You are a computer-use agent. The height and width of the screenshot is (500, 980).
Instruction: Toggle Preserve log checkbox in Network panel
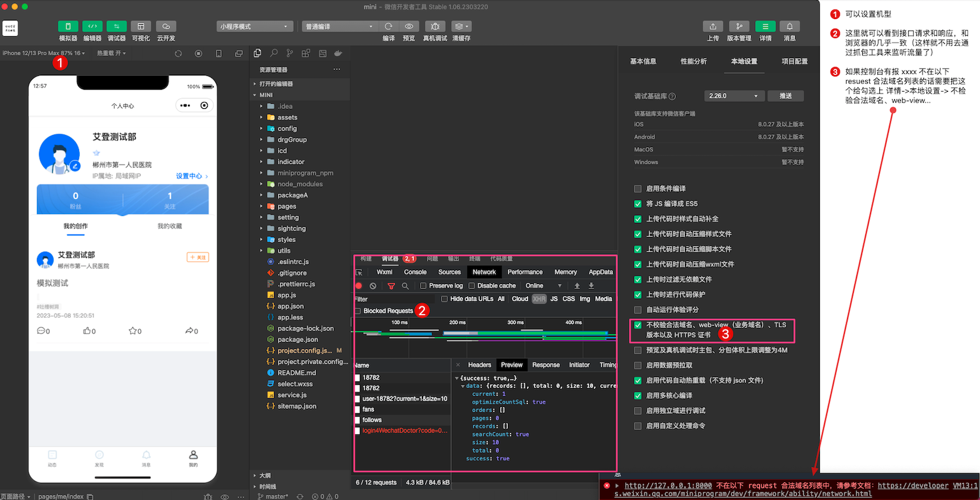click(423, 286)
